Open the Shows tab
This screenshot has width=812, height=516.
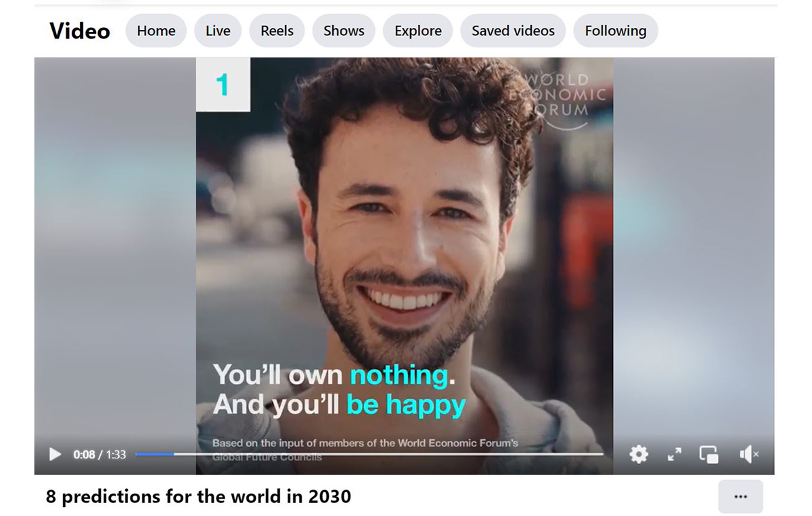(x=344, y=30)
